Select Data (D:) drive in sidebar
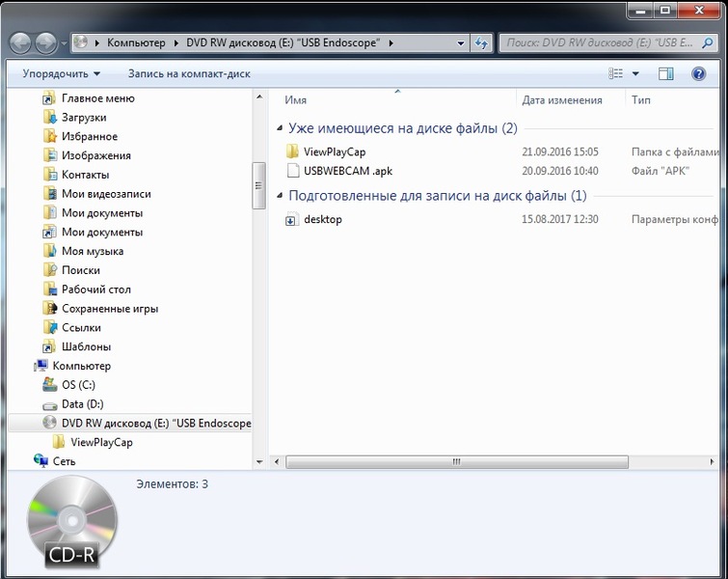728x579 pixels. click(x=82, y=404)
